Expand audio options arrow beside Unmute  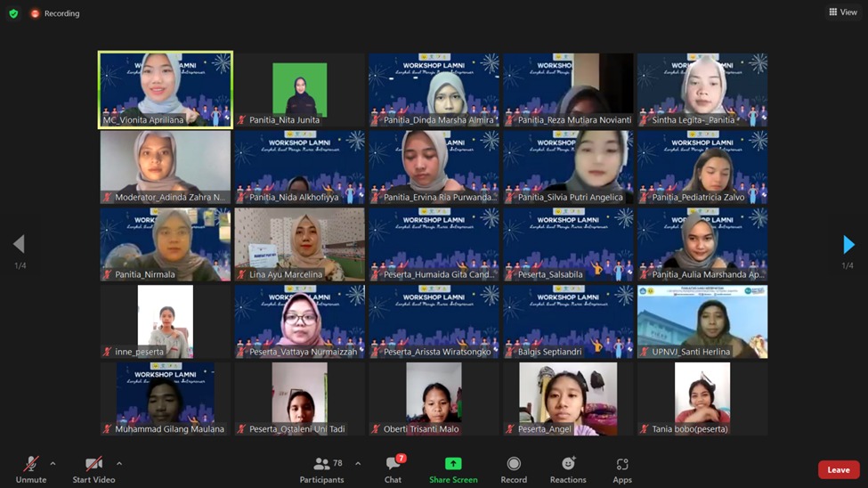pos(53,464)
